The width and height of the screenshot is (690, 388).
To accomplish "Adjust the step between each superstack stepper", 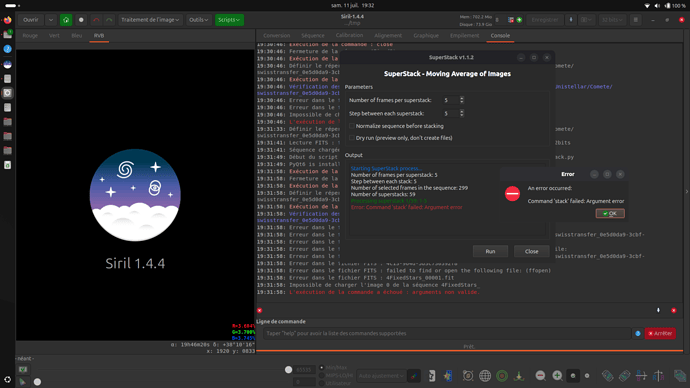I will point(462,113).
